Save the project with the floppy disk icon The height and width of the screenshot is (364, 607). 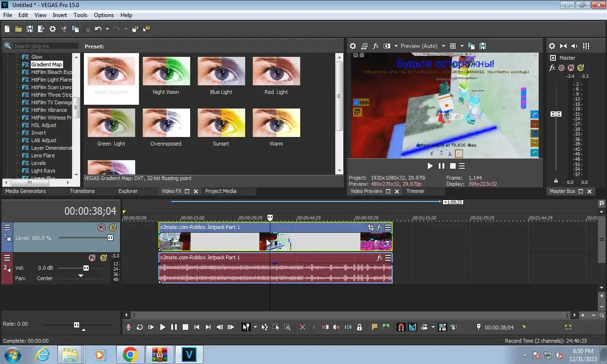coord(29,29)
